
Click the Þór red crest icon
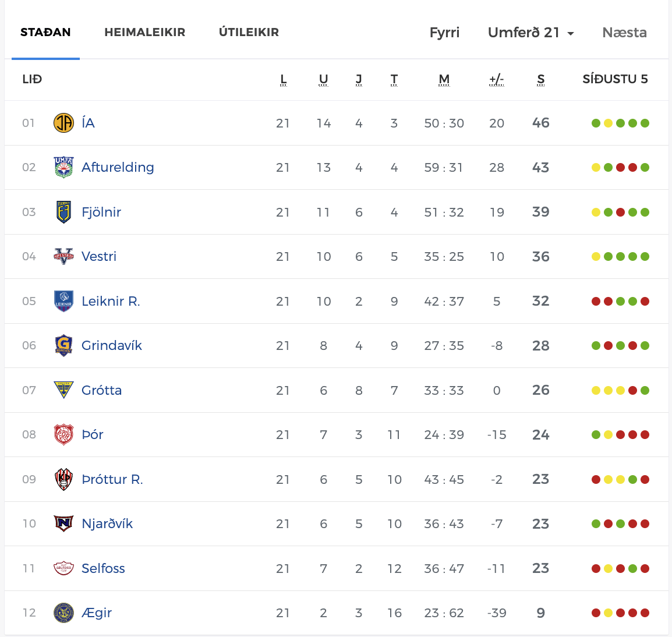tap(63, 435)
